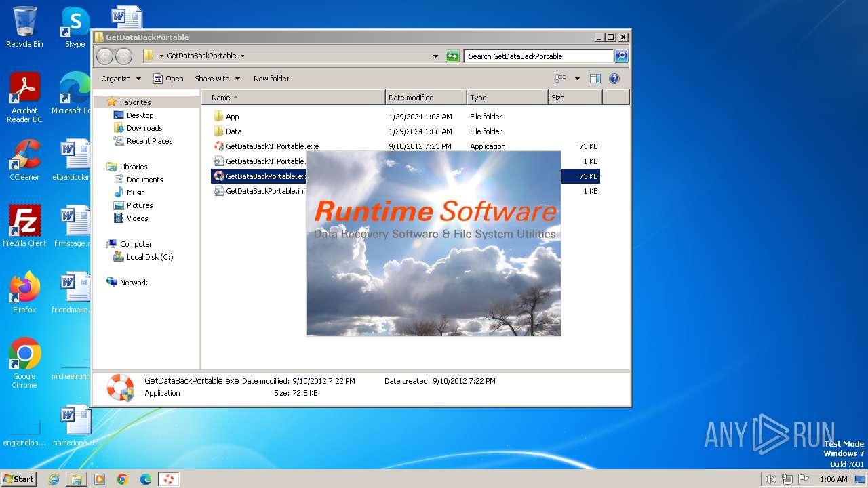Sort by the Name column header
The image size is (868, 488).
(294, 98)
